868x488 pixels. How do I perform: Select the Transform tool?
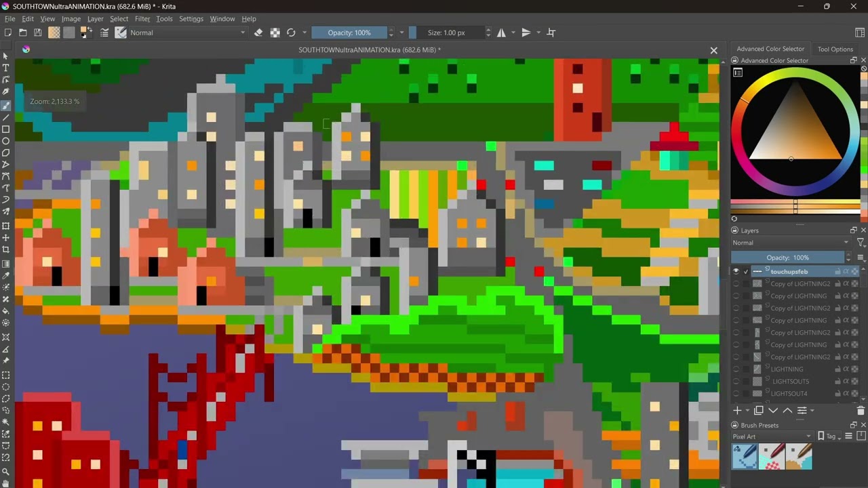tap(5, 226)
